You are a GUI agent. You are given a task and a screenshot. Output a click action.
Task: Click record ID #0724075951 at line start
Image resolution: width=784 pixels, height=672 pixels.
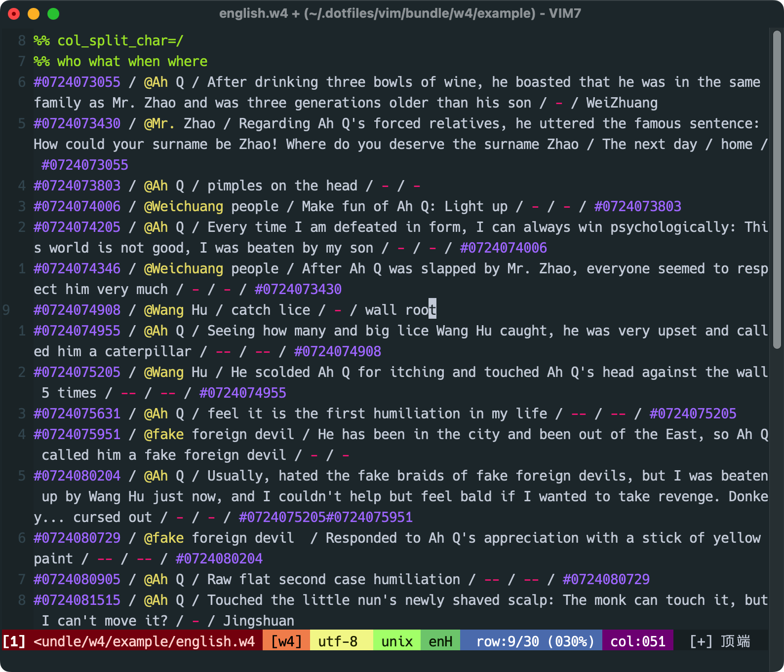click(x=77, y=434)
